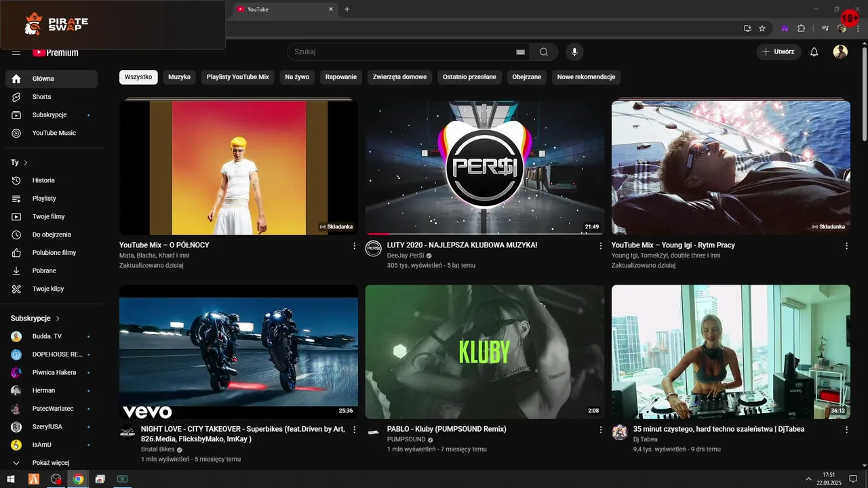
Task: Select the Nowe rekomendacje chip
Action: click(x=587, y=77)
